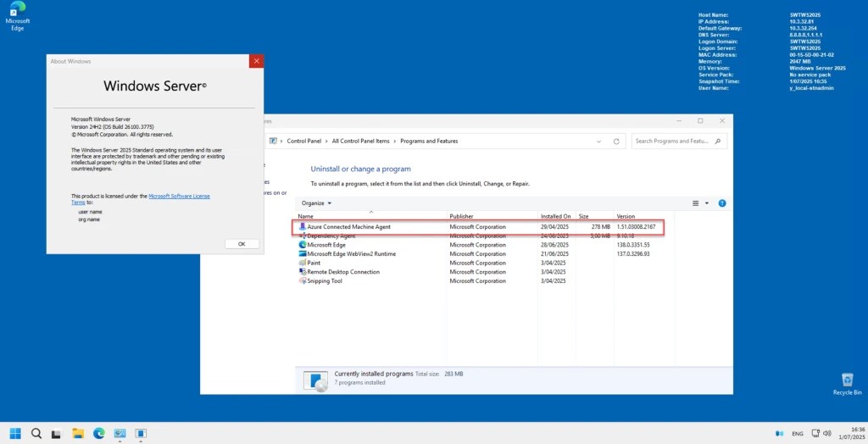Click the Windows Start button
This screenshot has height=444, width=868.
15,433
